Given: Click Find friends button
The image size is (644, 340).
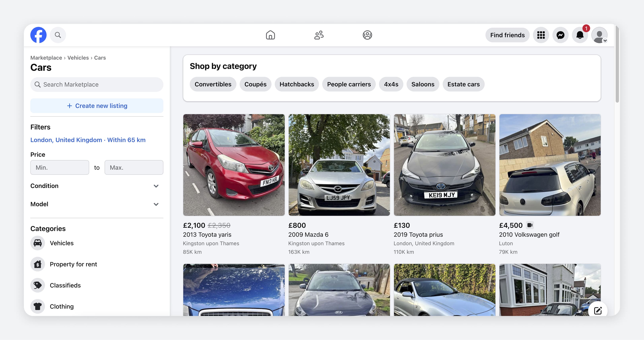Looking at the screenshot, I should click(507, 35).
